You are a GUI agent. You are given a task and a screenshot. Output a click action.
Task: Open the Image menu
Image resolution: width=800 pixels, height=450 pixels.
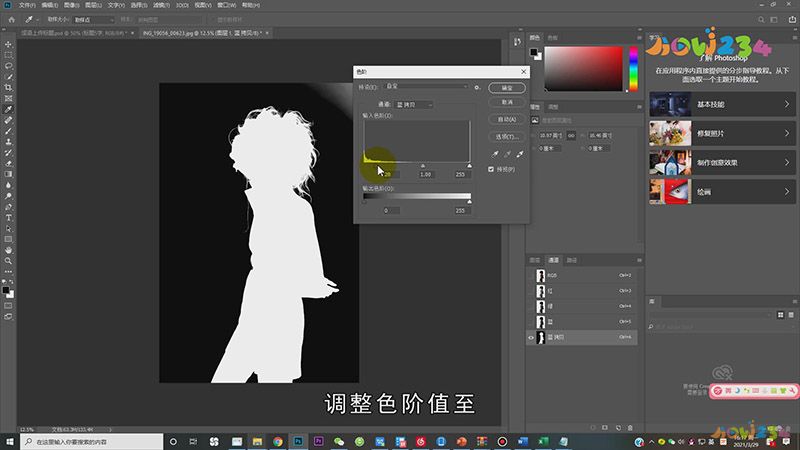71,5
